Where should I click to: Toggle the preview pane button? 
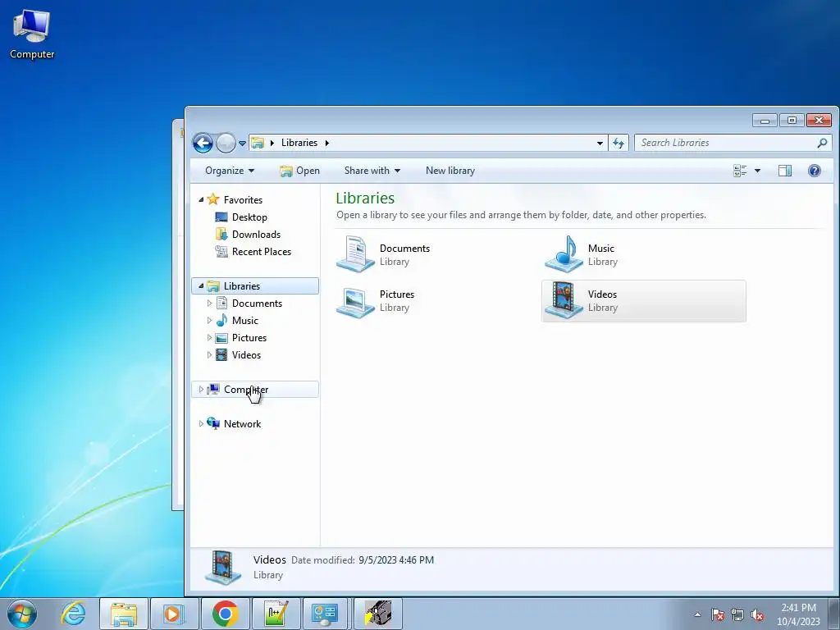click(x=785, y=171)
